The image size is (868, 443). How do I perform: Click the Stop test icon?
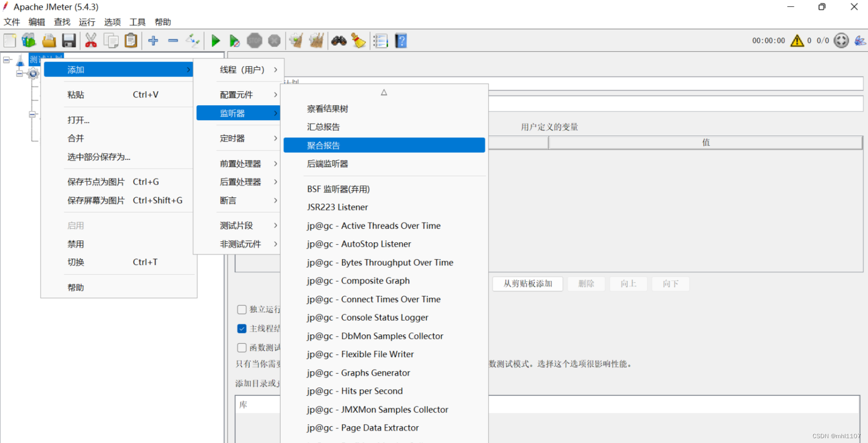[255, 41]
